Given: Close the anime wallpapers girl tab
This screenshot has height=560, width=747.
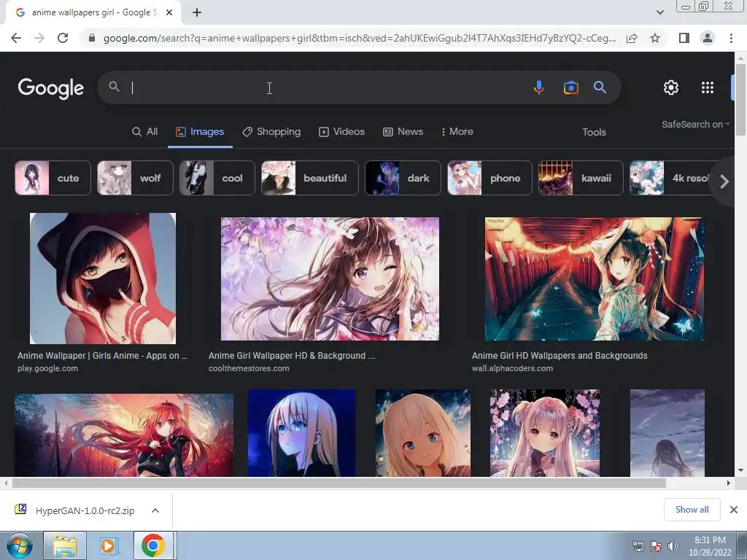Looking at the screenshot, I should [169, 12].
